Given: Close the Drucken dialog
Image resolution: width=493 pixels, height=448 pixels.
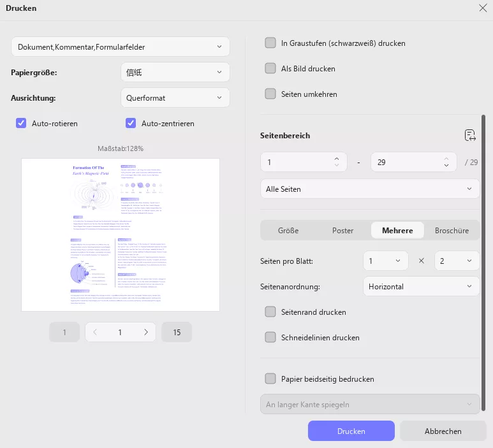Looking at the screenshot, I should tap(482, 8).
